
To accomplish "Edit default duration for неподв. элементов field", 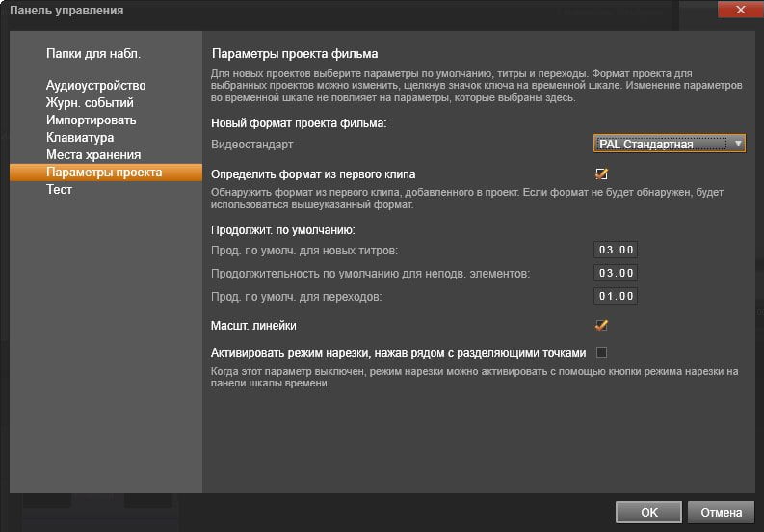I will tap(616, 273).
